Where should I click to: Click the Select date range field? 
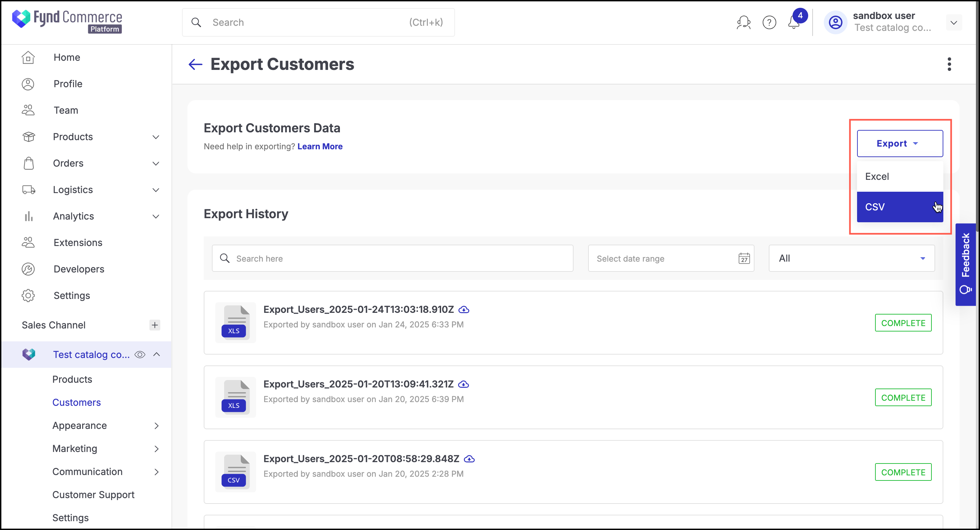[671, 259]
